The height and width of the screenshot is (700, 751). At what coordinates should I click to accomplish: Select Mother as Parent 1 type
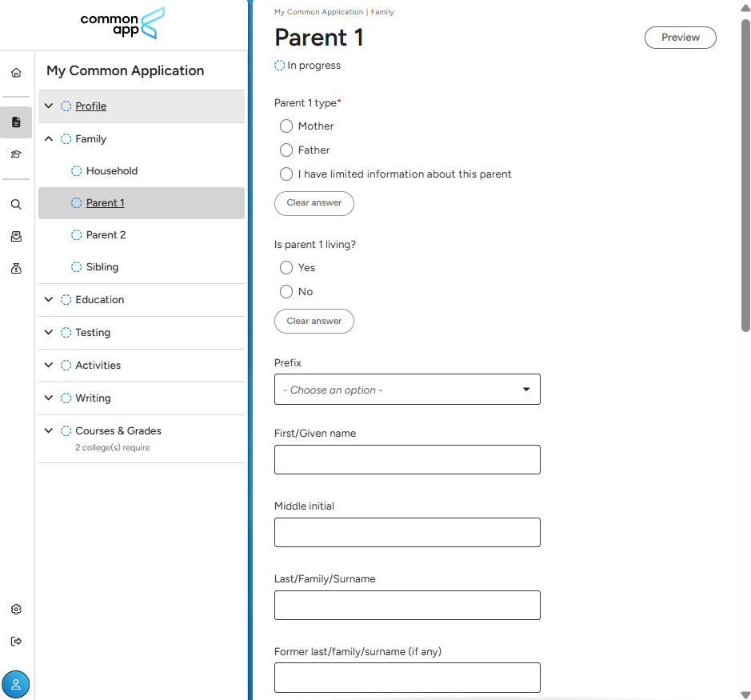tap(286, 126)
